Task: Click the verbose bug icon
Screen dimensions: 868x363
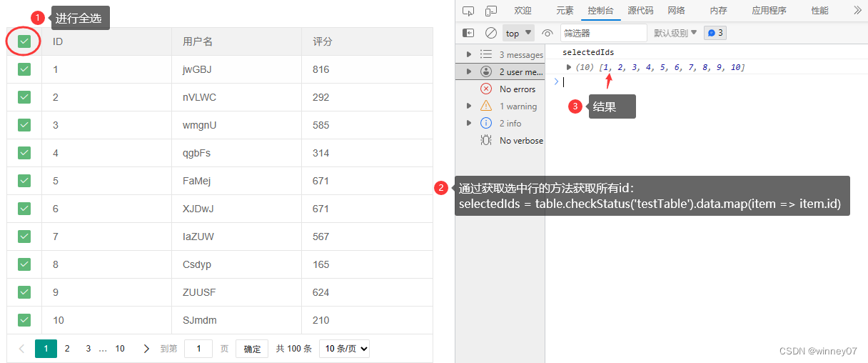Action: (486, 140)
